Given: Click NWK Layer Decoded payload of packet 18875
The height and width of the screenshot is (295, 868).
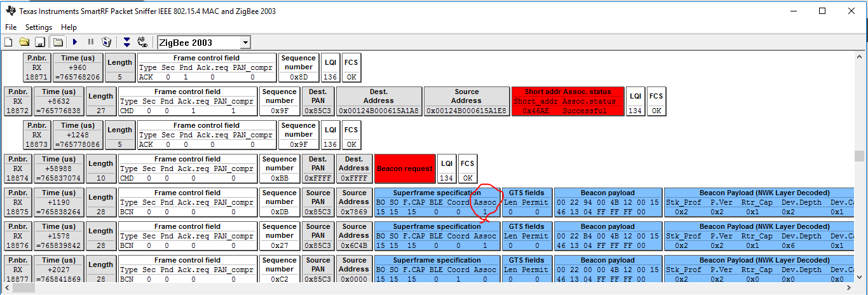Looking at the screenshot, I should click(x=759, y=202).
